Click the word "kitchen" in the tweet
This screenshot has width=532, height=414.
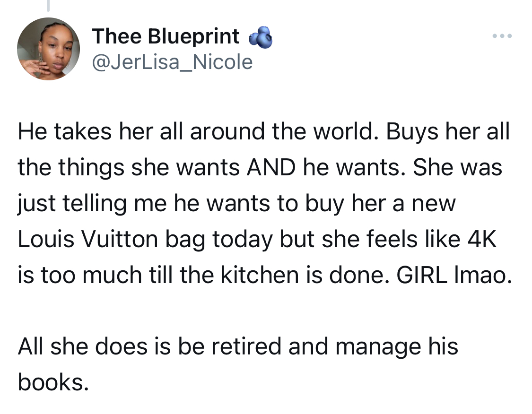[x=260, y=275]
